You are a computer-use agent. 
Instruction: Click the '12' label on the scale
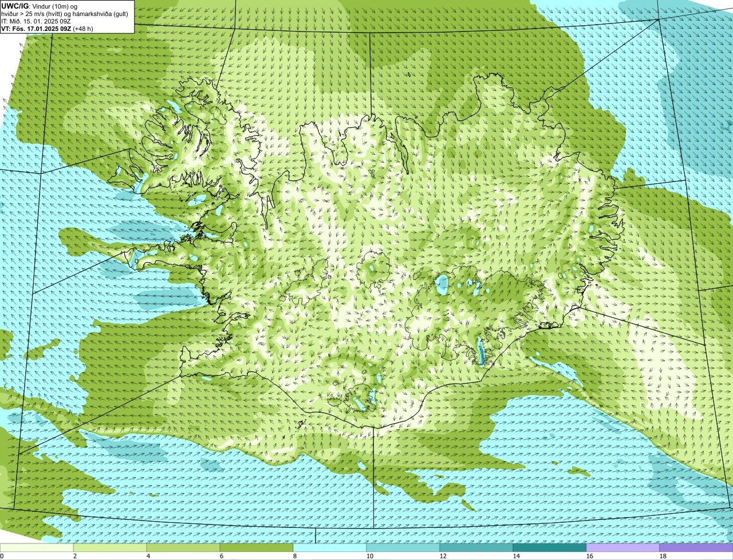point(443,556)
